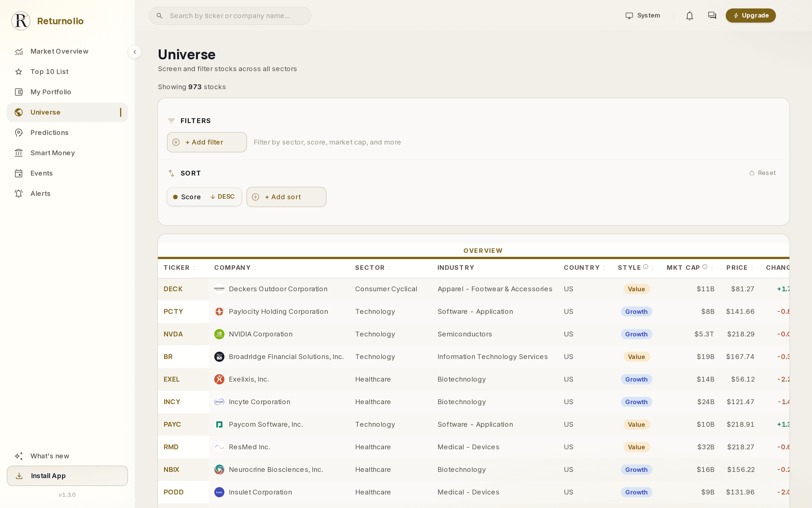Go to Top 10 List
The height and width of the screenshot is (508, 812).
click(x=67, y=72)
